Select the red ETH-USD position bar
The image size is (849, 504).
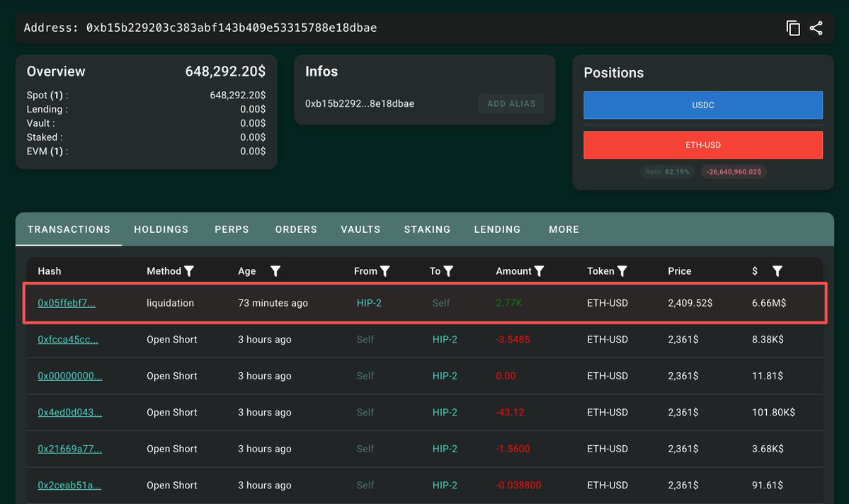[x=703, y=145]
